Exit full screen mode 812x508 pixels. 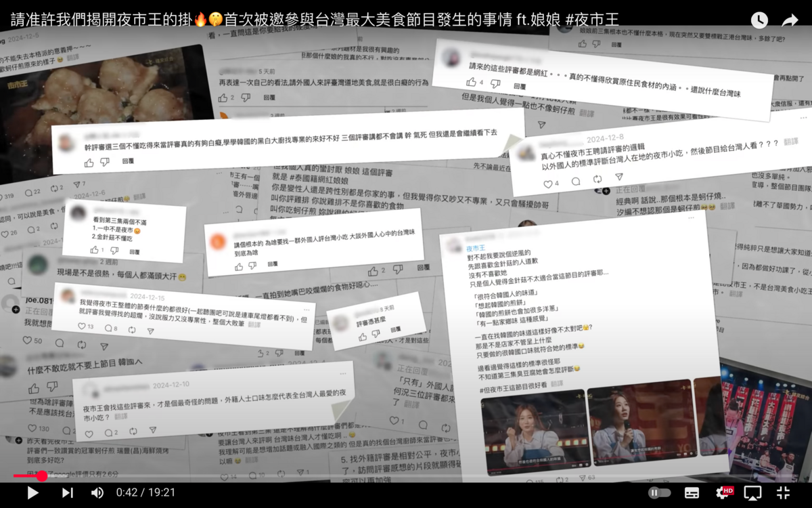(783, 493)
